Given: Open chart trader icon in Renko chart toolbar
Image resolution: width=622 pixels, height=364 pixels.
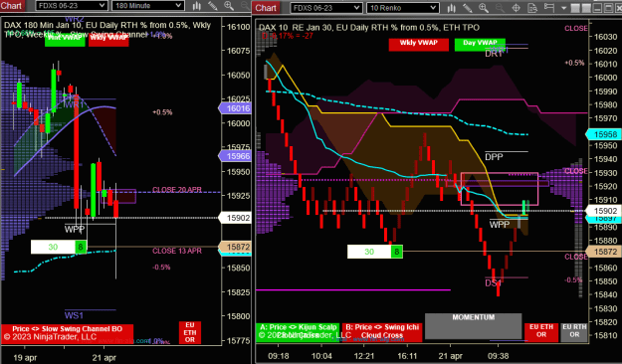Looking at the screenshot, I should [x=549, y=8].
